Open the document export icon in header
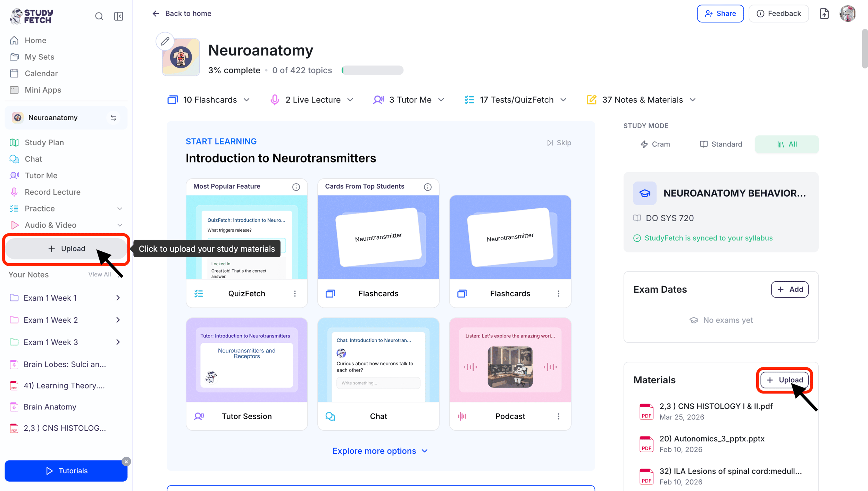Image resolution: width=868 pixels, height=491 pixels. click(824, 14)
